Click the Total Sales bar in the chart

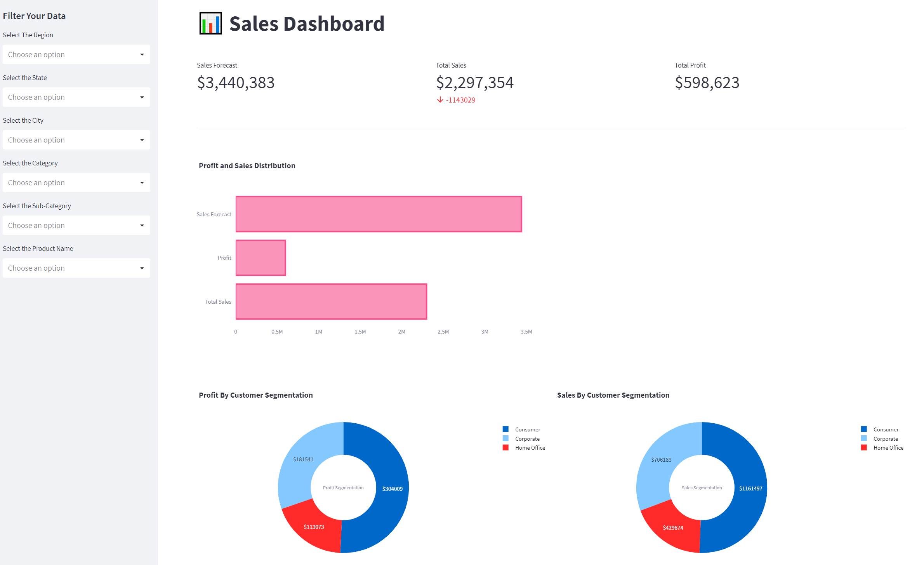point(331,302)
